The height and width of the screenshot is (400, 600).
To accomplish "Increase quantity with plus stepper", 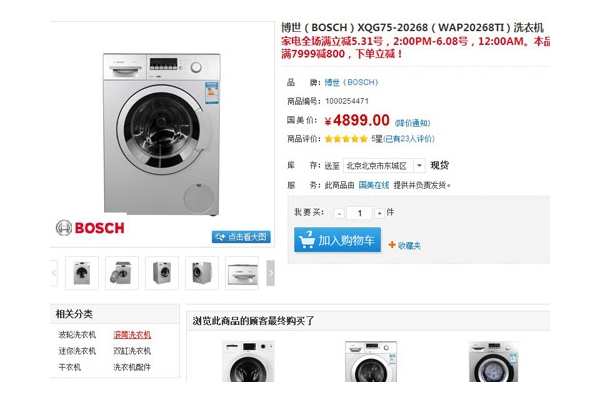I will tap(379, 213).
